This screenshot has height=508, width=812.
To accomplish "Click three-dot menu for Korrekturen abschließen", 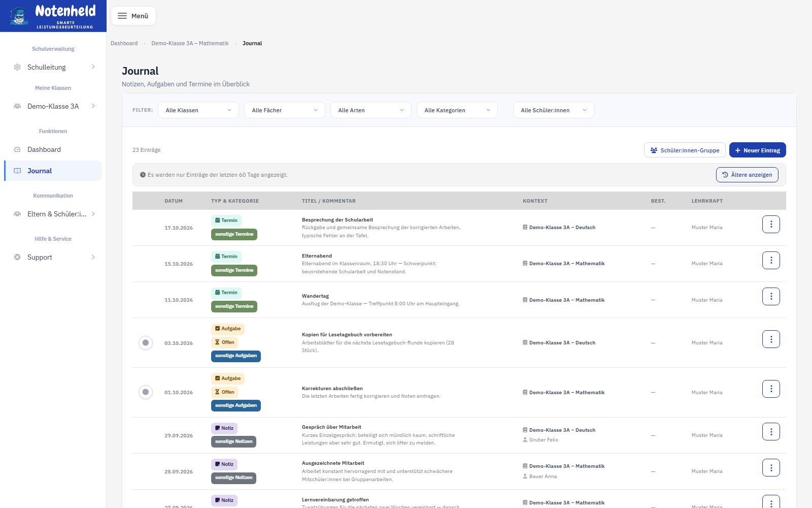I will point(771,389).
